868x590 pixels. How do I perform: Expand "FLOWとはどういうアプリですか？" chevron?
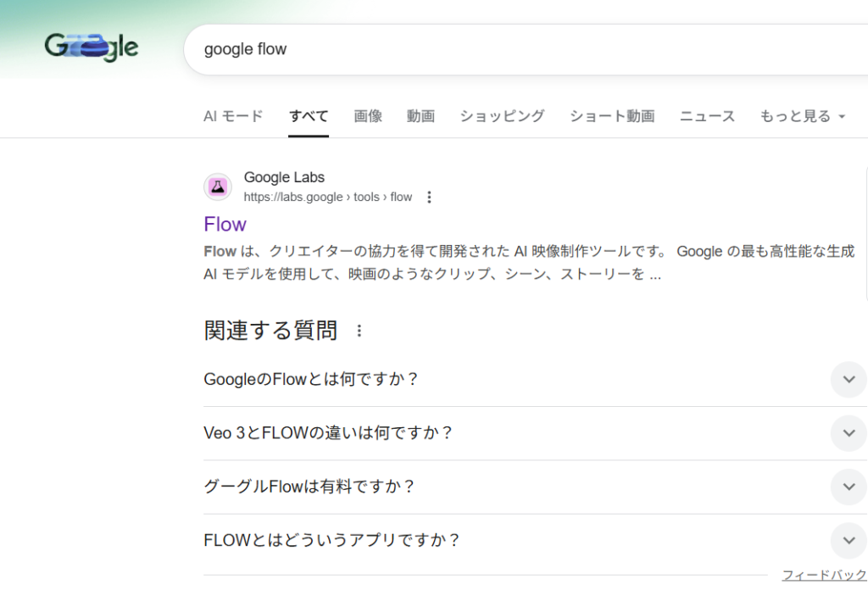pyautogui.click(x=849, y=540)
